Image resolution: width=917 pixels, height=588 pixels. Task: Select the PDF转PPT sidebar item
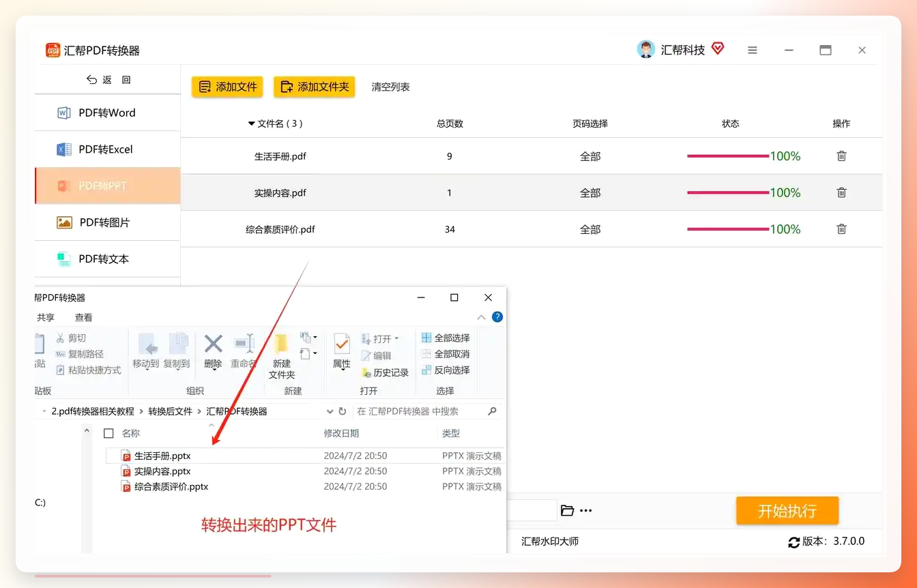[107, 186]
